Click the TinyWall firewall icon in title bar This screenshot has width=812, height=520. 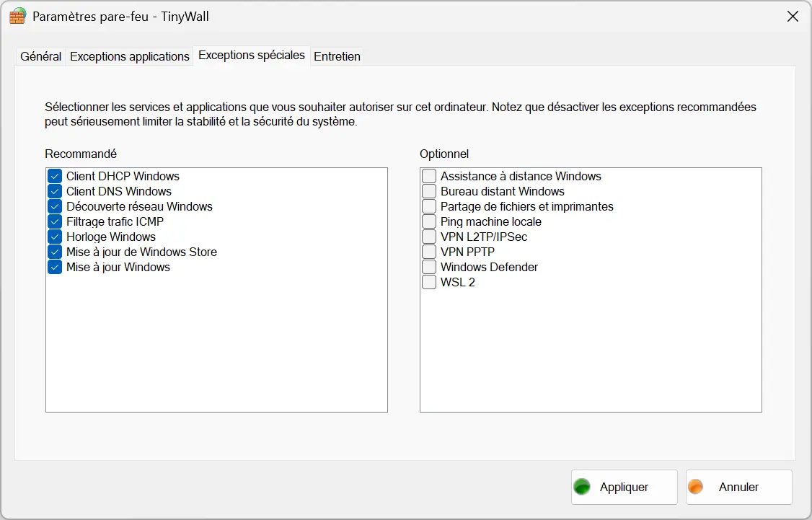click(17, 17)
